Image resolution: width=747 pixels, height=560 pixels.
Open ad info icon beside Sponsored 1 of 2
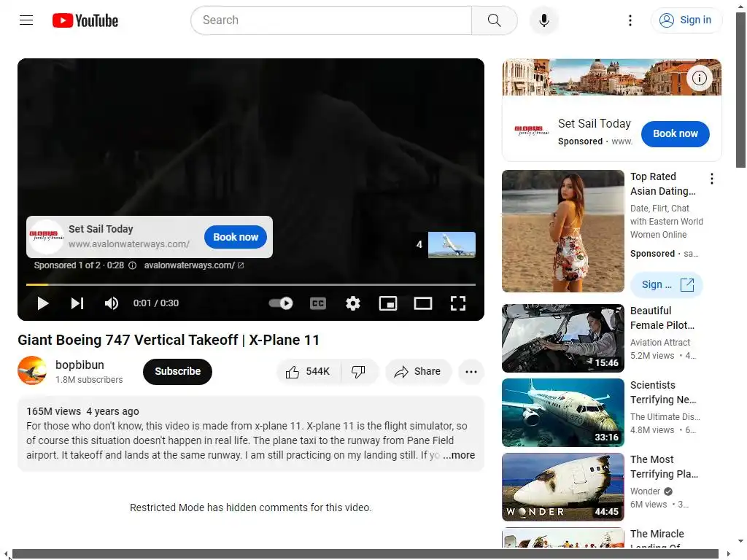(133, 265)
